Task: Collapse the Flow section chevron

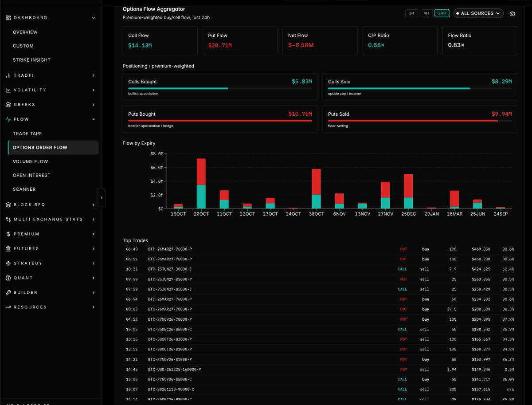Action: pyautogui.click(x=93, y=119)
